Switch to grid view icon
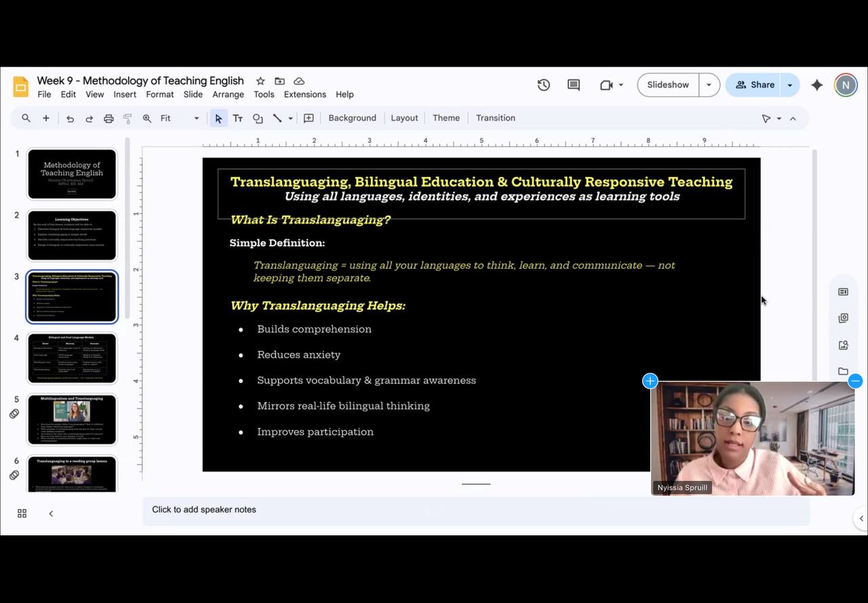The width and height of the screenshot is (868, 603). [22, 513]
